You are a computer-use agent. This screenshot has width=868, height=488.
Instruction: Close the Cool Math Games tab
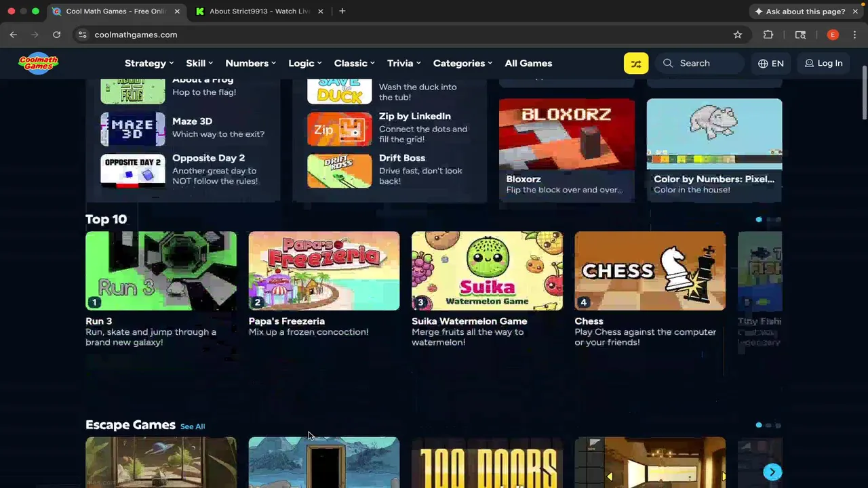[x=177, y=11]
